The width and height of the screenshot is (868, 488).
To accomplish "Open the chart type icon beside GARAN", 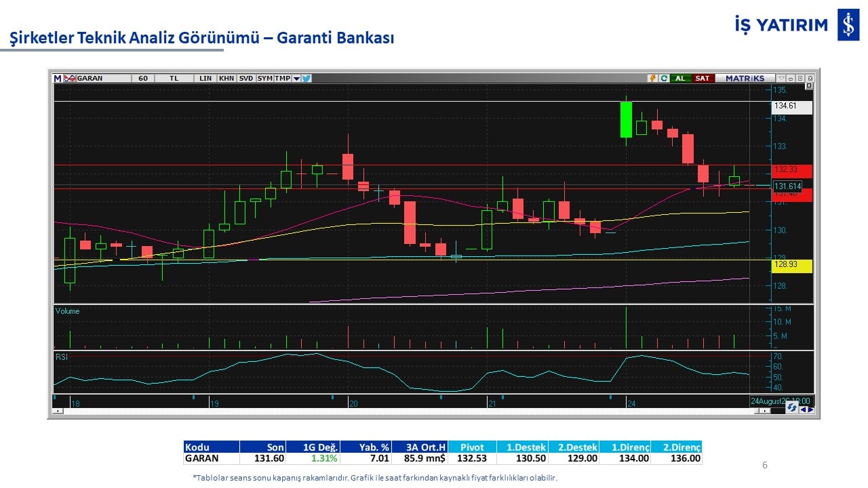I will tap(69, 78).
